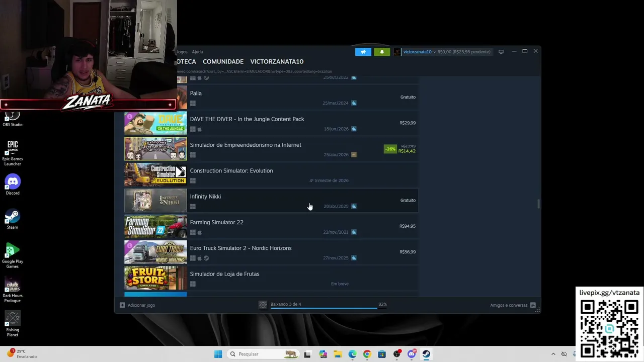The image size is (644, 362).
Task: Open the Steam announcements megaphone button
Action: tap(363, 52)
